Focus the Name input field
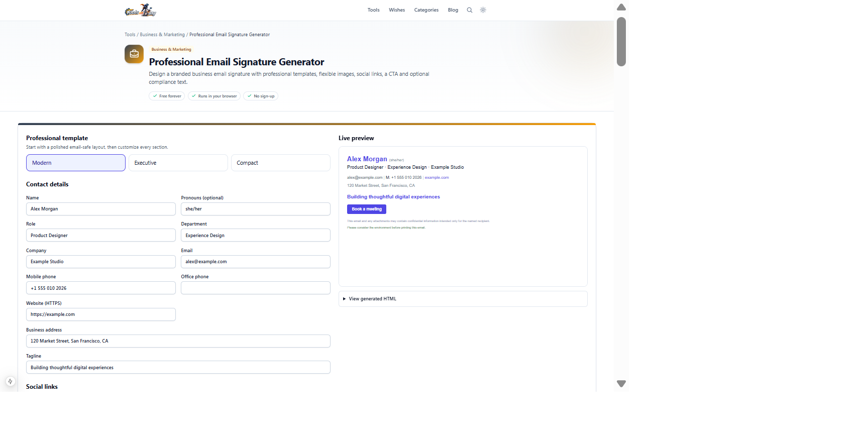 tap(101, 209)
